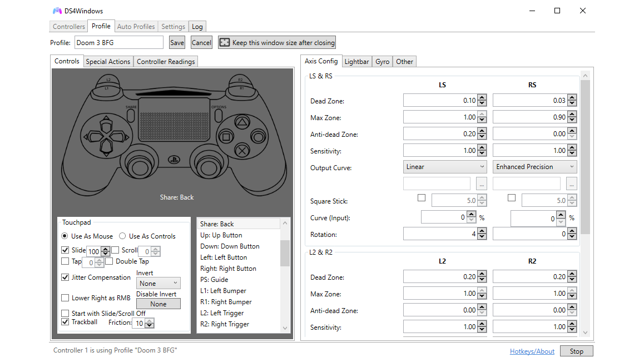Click the Profile name input field
The image size is (644, 362).
[x=118, y=43]
